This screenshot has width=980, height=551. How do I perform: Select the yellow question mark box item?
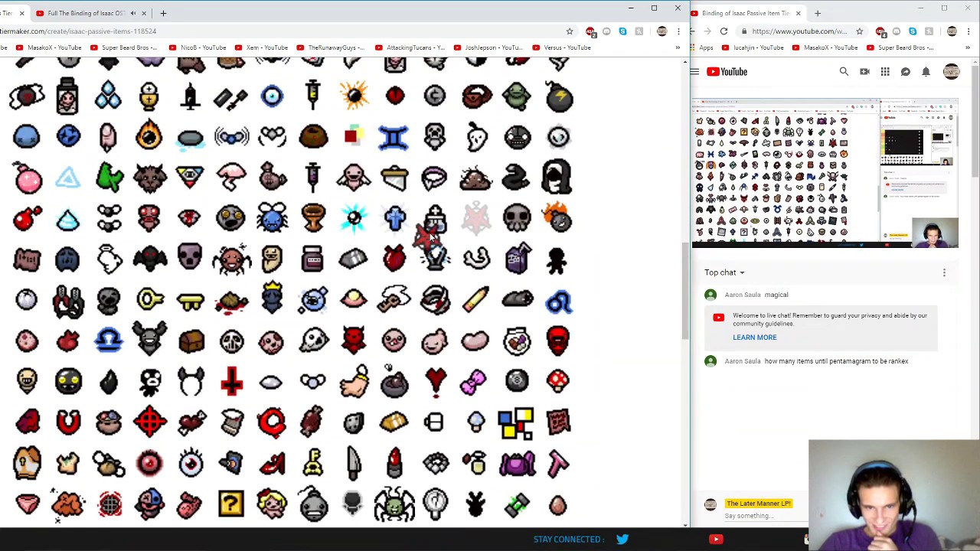231,504
